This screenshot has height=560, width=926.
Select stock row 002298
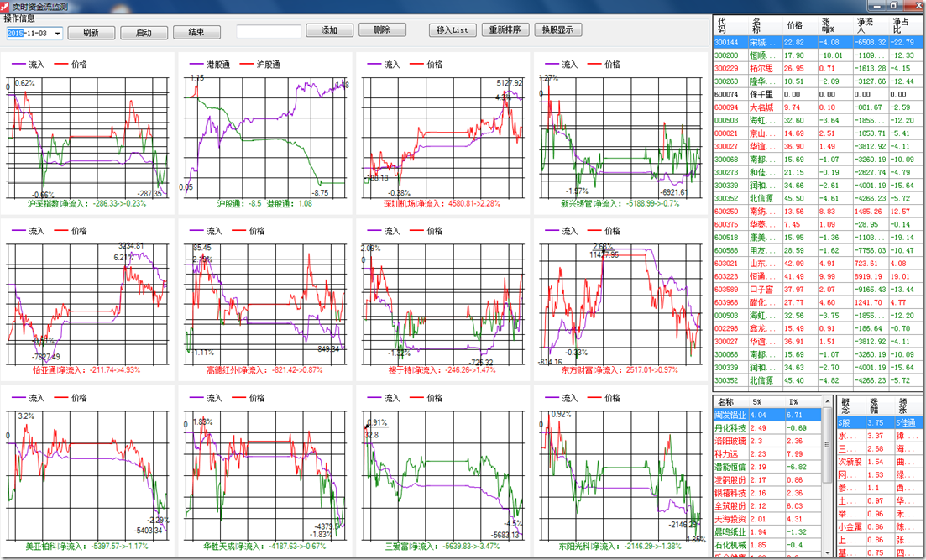(818, 328)
